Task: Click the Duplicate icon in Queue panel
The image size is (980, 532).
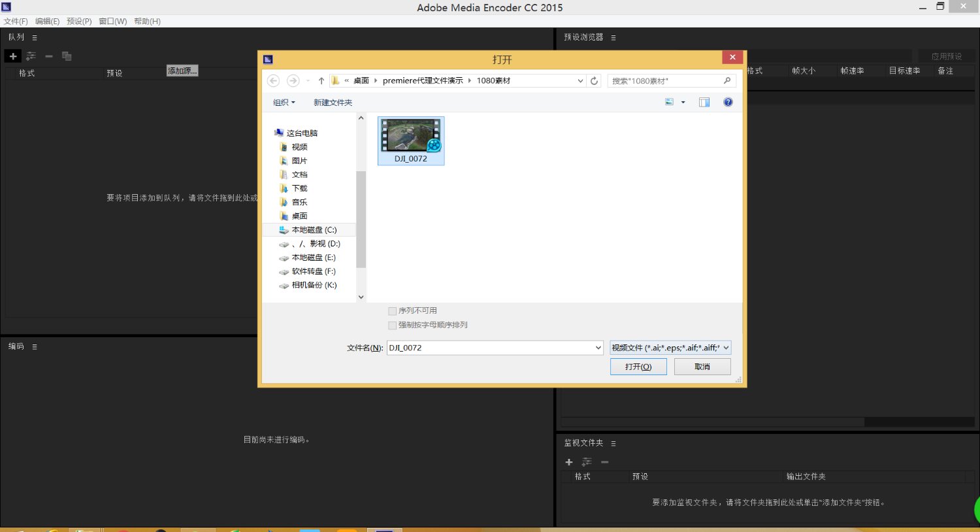Action: tap(67, 56)
